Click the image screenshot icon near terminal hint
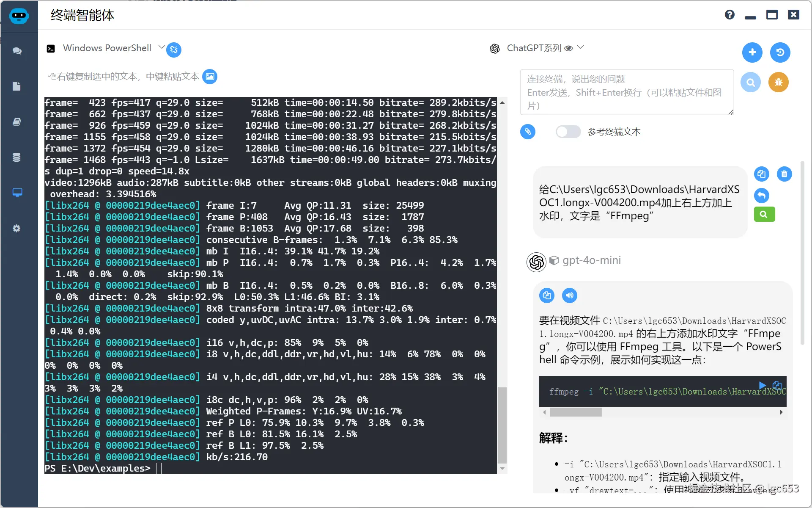Screen dimensions: 812x508 (x=210, y=77)
